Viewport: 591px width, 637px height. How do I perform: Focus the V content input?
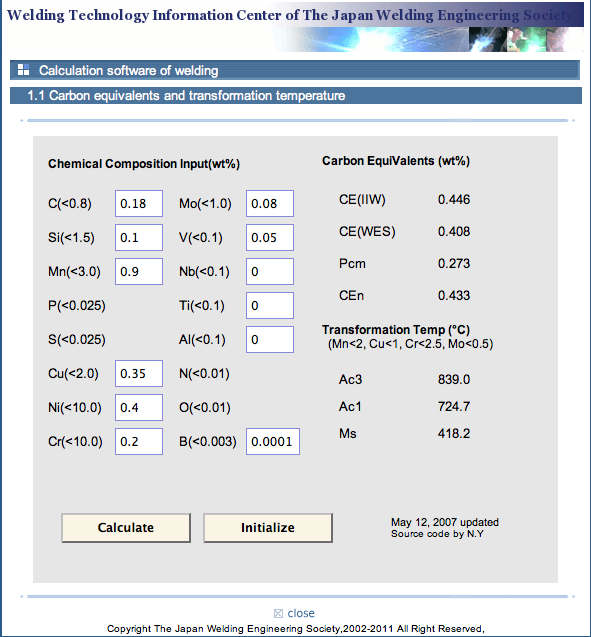[270, 238]
